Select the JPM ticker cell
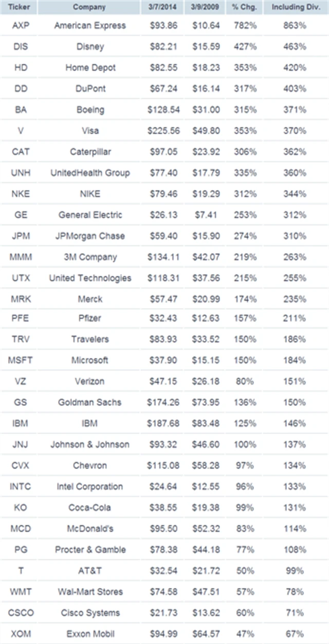The height and width of the screenshot is (644, 329). coord(21,236)
